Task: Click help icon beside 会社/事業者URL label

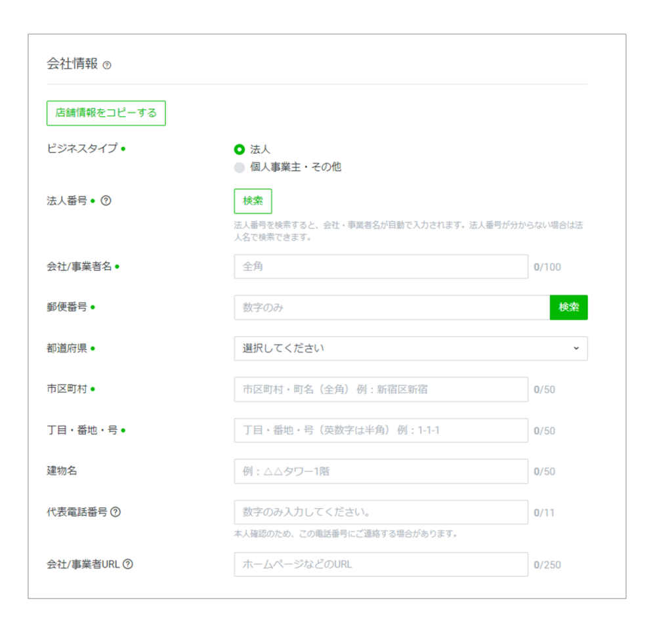Action: coord(128,564)
